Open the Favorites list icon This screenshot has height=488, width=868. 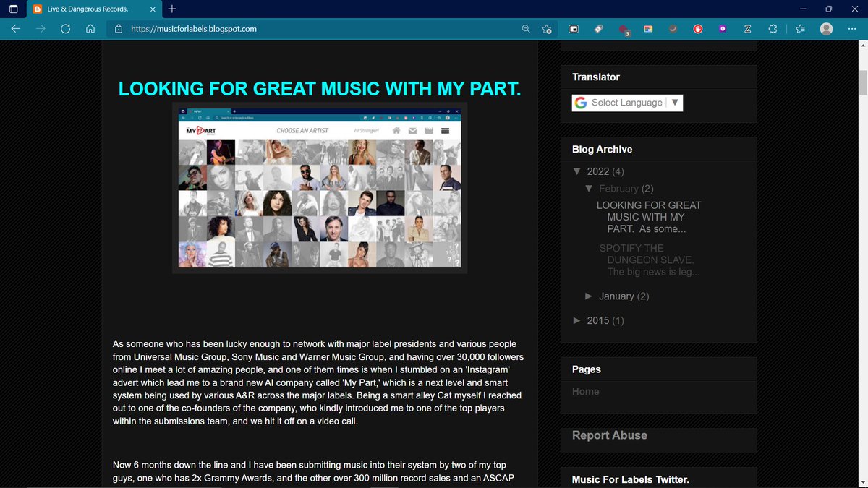coord(800,29)
